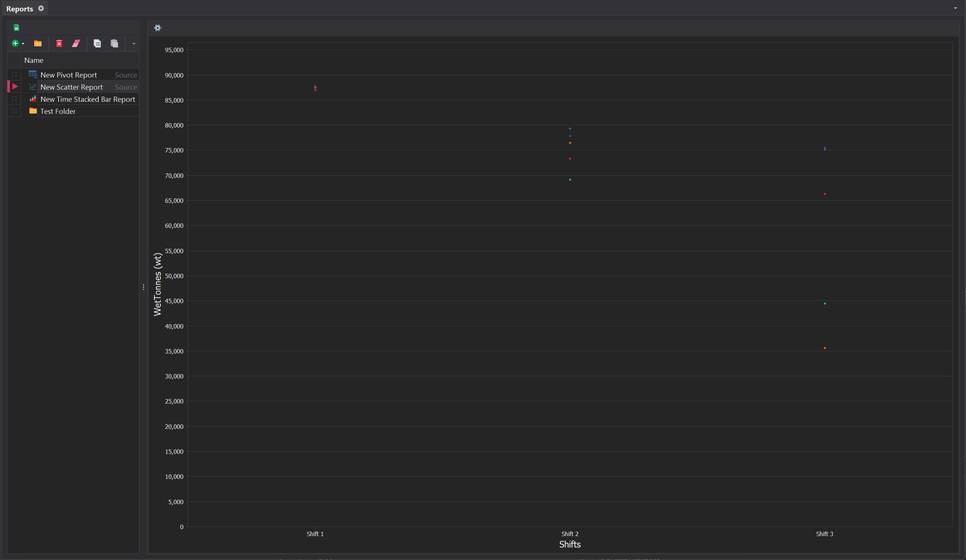
Task: Expand the toolbar overflow arrow
Action: point(134,44)
